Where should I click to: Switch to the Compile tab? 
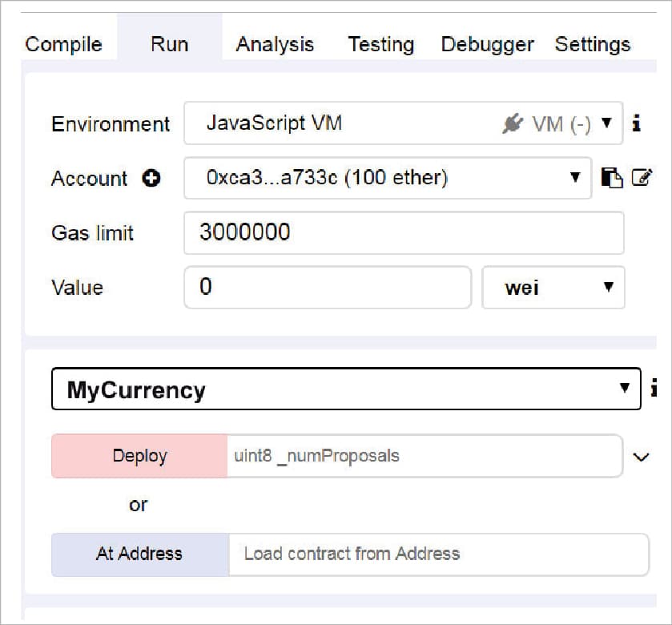[x=64, y=44]
